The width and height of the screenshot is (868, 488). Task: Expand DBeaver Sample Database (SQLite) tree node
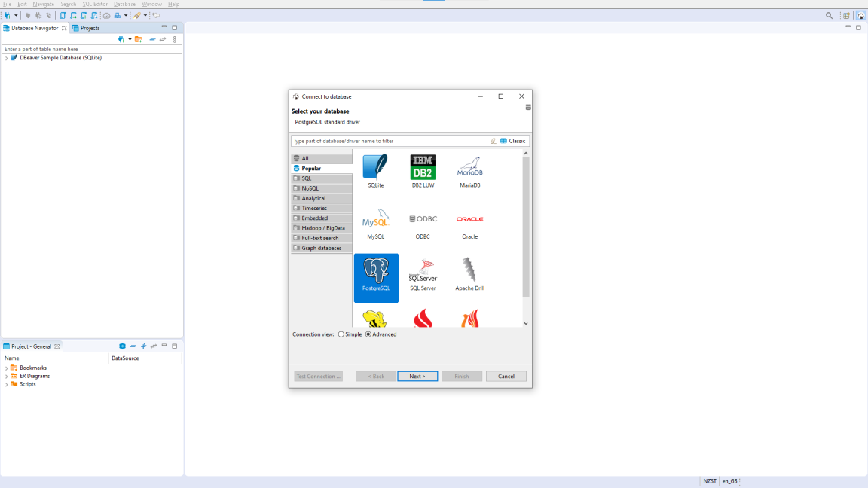[x=7, y=58]
